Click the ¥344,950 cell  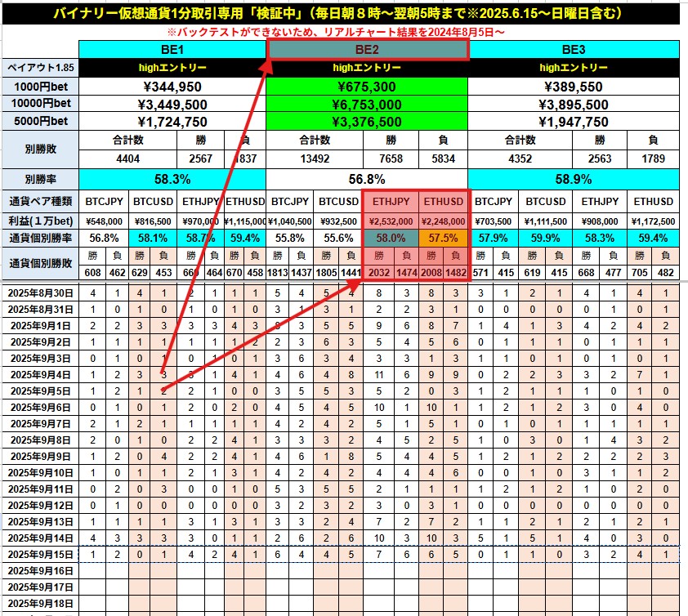point(172,87)
